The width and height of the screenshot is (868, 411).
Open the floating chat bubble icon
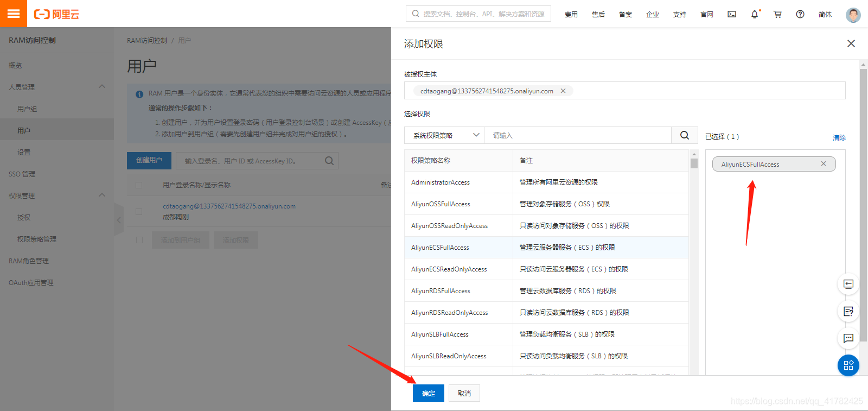point(848,338)
